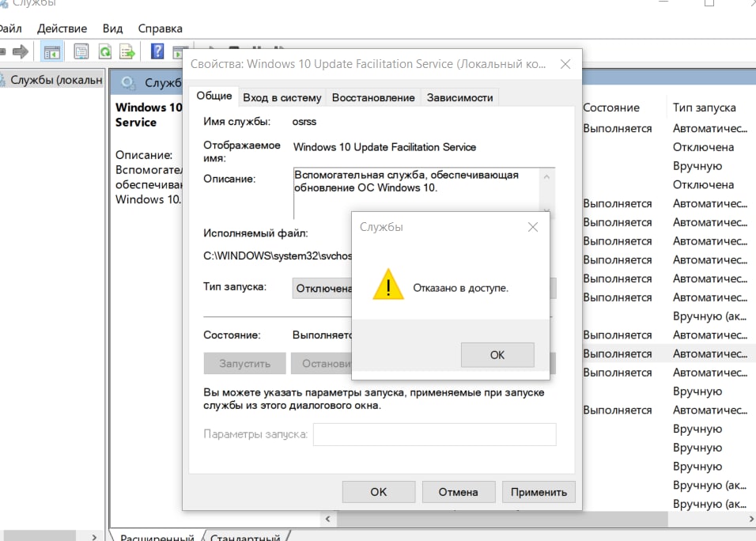Close the Службы message box with X

click(x=532, y=227)
